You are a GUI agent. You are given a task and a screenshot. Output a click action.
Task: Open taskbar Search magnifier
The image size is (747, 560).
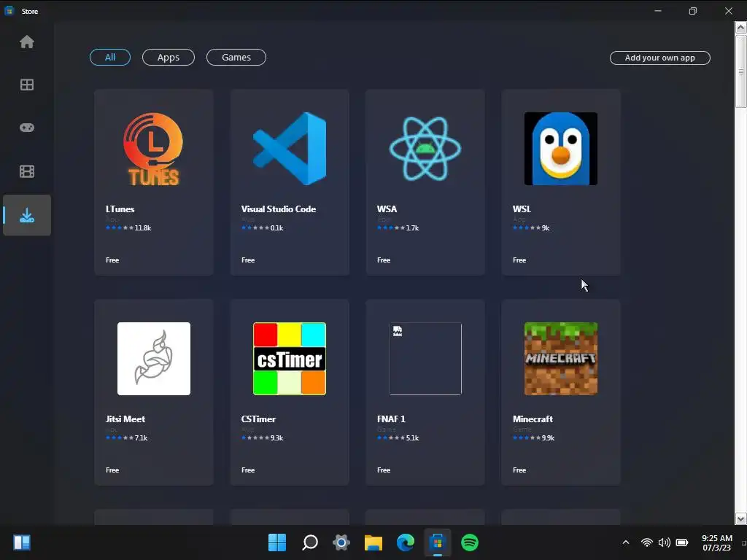(x=309, y=542)
